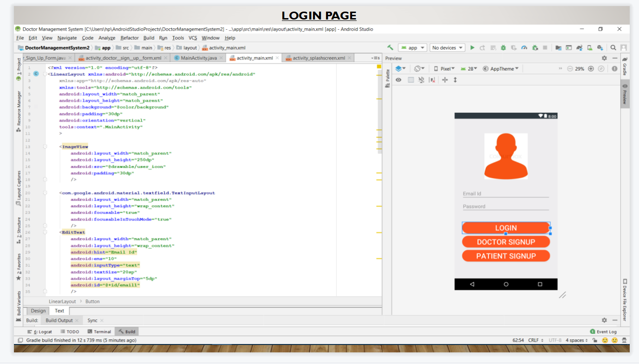Open the SDK Manager cube icon

600,48
